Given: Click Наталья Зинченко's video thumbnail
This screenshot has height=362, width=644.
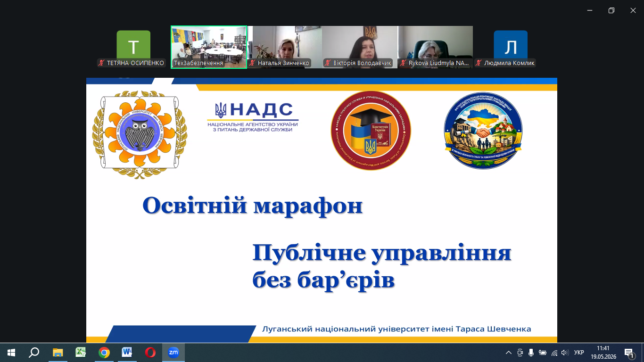Looking at the screenshot, I should (x=284, y=47).
